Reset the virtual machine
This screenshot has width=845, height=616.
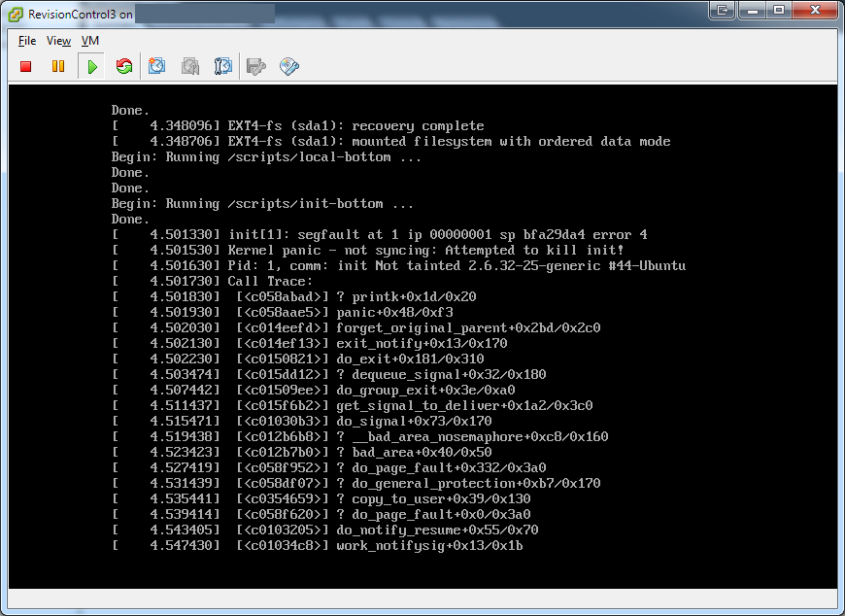(x=123, y=66)
